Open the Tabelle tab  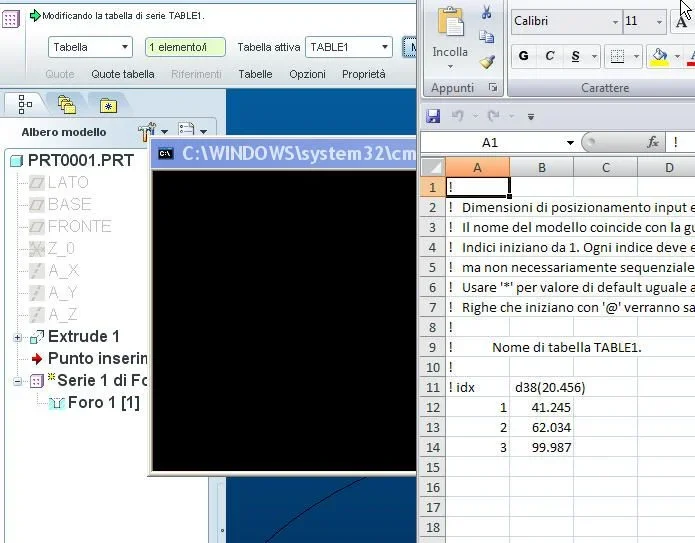tap(255, 74)
